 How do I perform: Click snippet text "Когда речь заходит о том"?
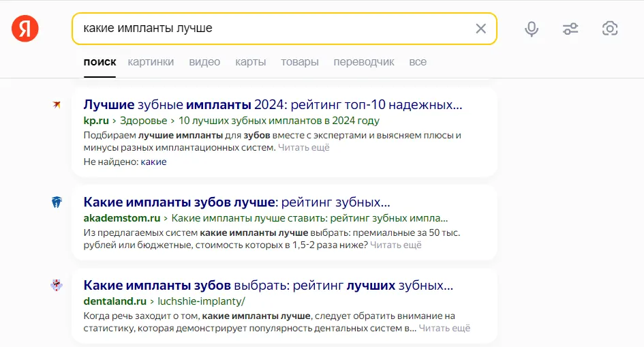pos(142,316)
